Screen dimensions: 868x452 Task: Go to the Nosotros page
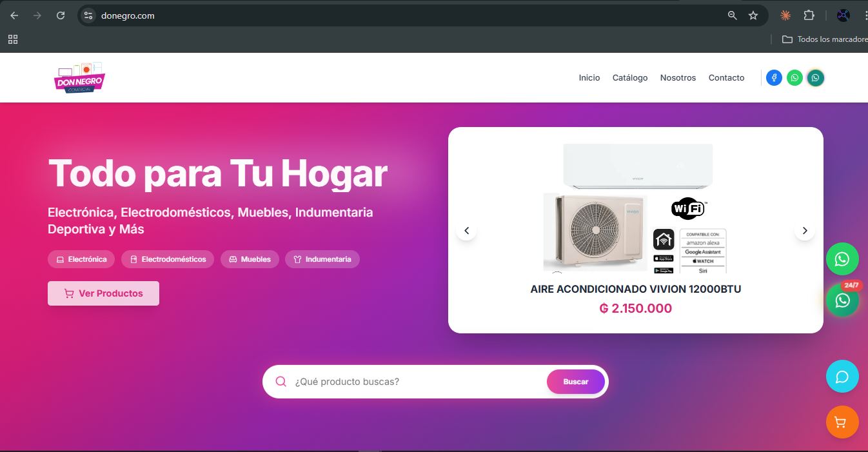click(x=678, y=77)
